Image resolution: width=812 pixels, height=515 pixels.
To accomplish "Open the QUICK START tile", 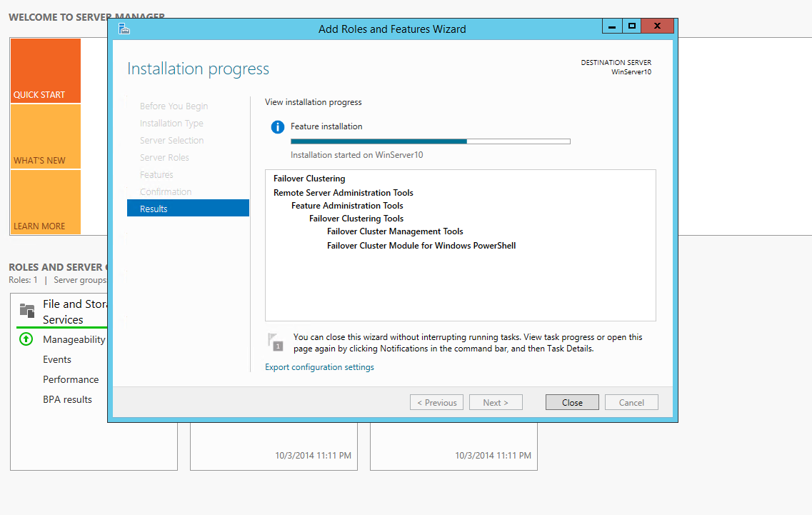I will 45,71.
